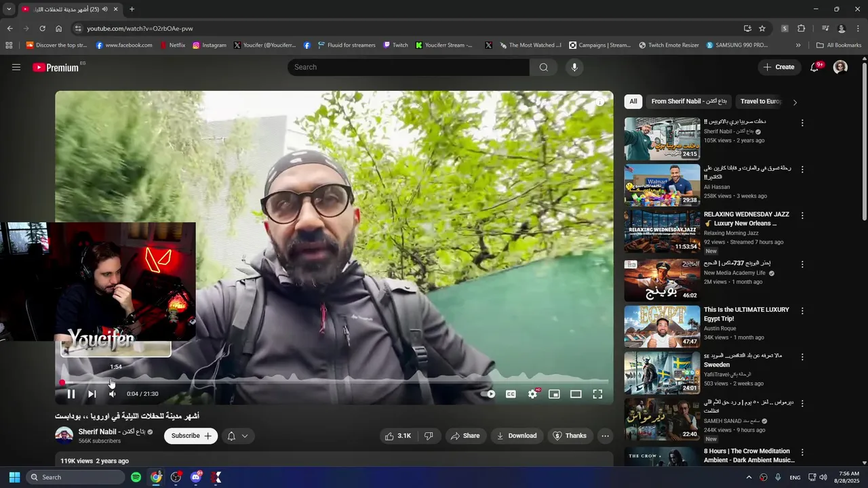Show next filter chips arrow

(x=795, y=102)
